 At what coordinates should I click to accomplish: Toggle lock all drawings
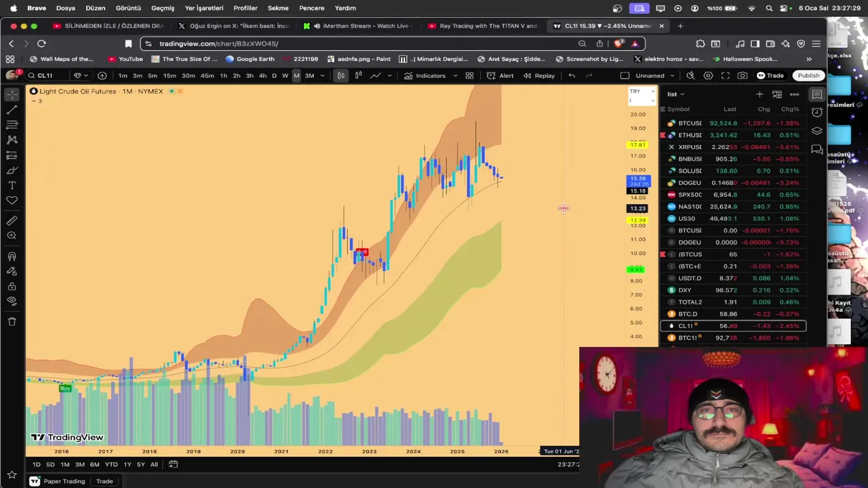coord(12,286)
